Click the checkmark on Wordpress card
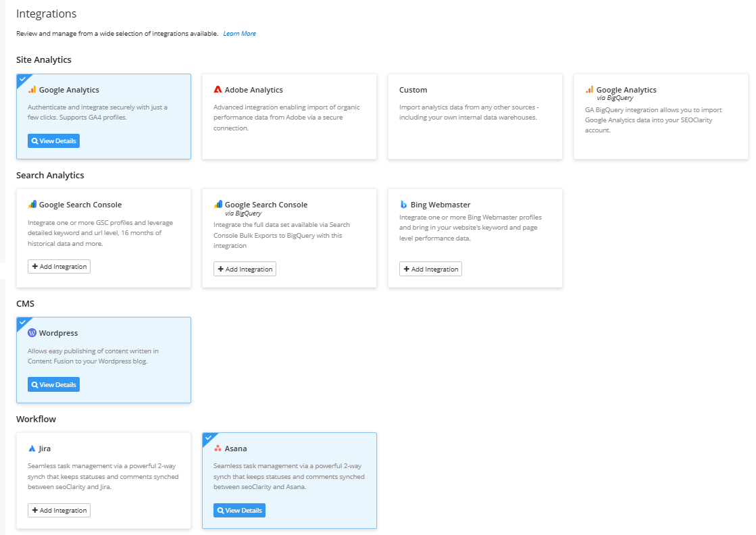This screenshot has height=535, width=756. coord(22,322)
